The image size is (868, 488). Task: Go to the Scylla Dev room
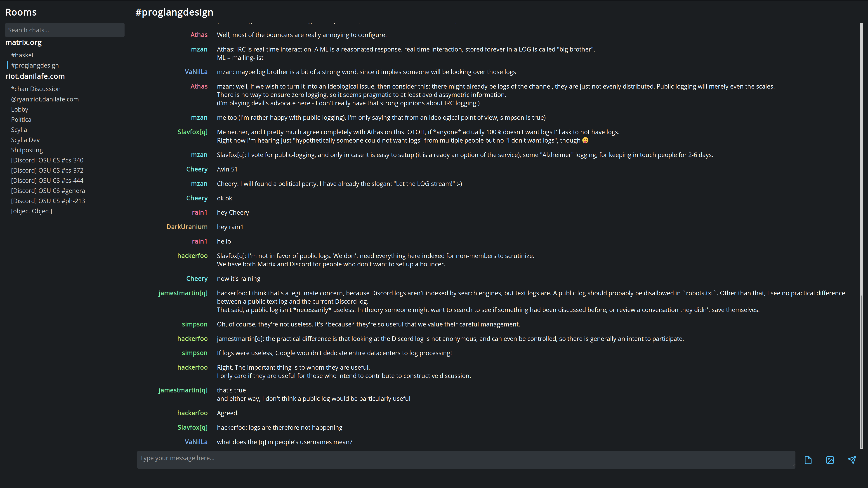(x=25, y=140)
